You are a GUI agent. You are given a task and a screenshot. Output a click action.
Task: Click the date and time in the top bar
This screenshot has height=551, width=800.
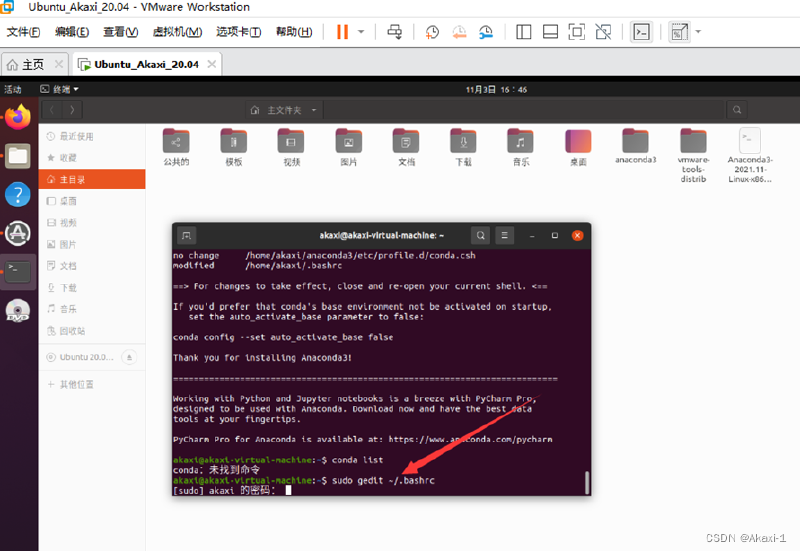(496, 89)
